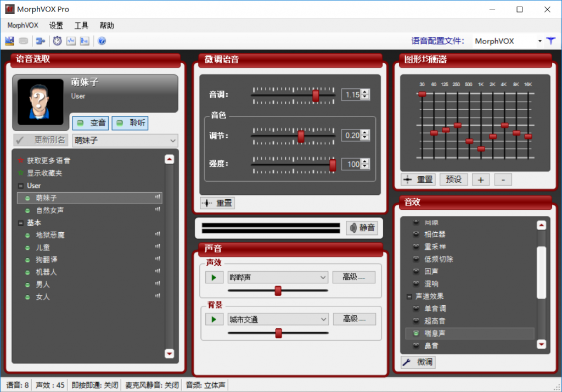Open the MorphVOX menu
The width and height of the screenshot is (562, 392).
[x=23, y=25]
